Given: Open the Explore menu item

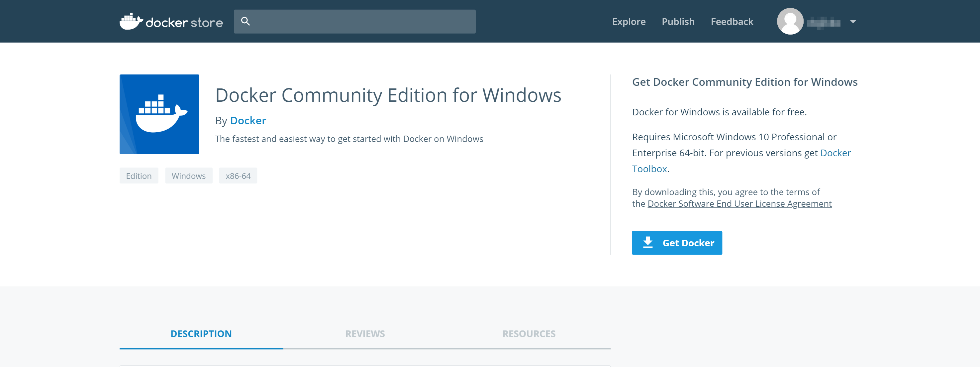Looking at the screenshot, I should [x=629, y=22].
